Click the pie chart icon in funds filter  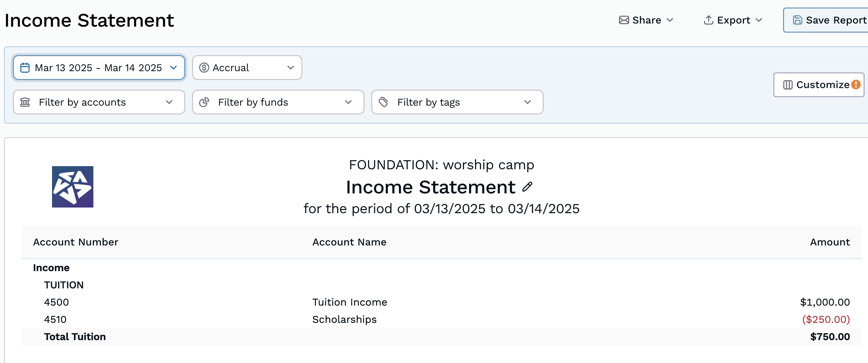pyautogui.click(x=204, y=102)
